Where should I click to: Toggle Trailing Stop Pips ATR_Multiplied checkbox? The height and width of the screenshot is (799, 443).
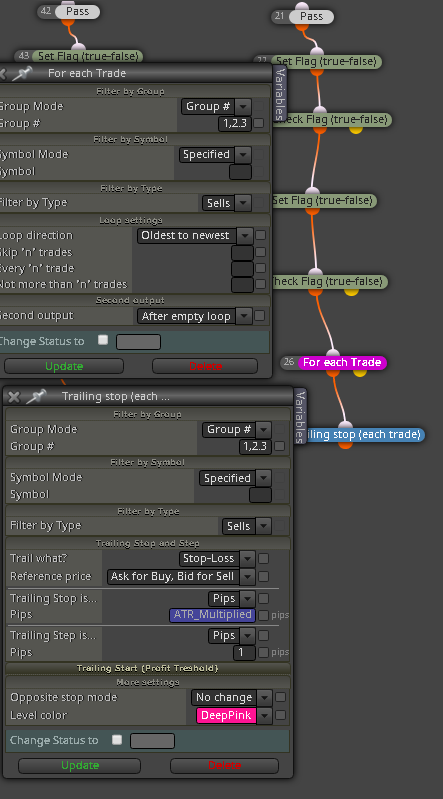tap(263, 616)
